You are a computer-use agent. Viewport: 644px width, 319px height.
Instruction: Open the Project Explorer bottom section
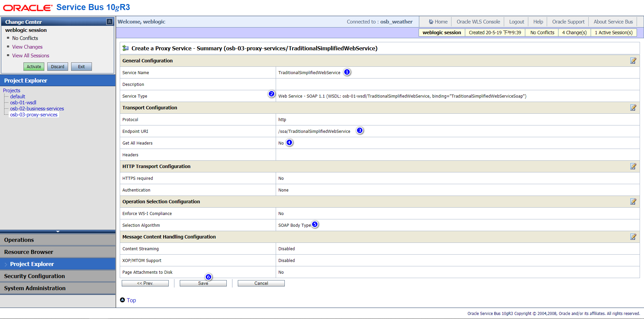58,264
